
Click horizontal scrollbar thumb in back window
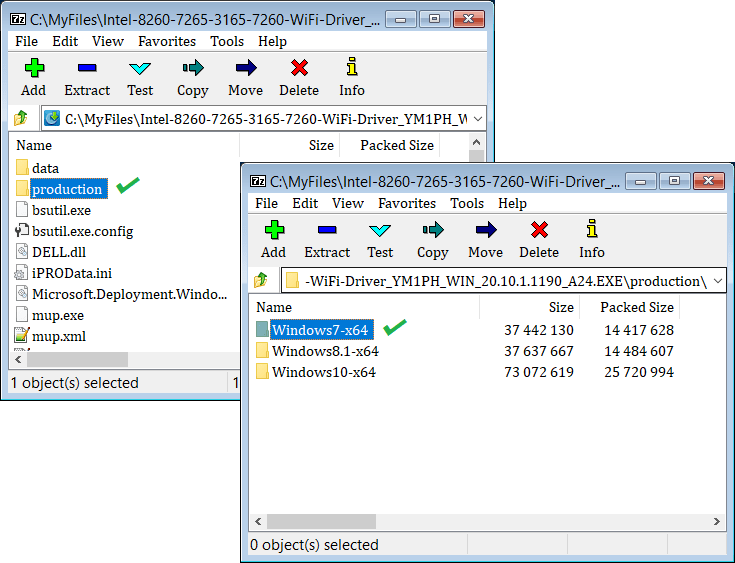click(x=77, y=360)
